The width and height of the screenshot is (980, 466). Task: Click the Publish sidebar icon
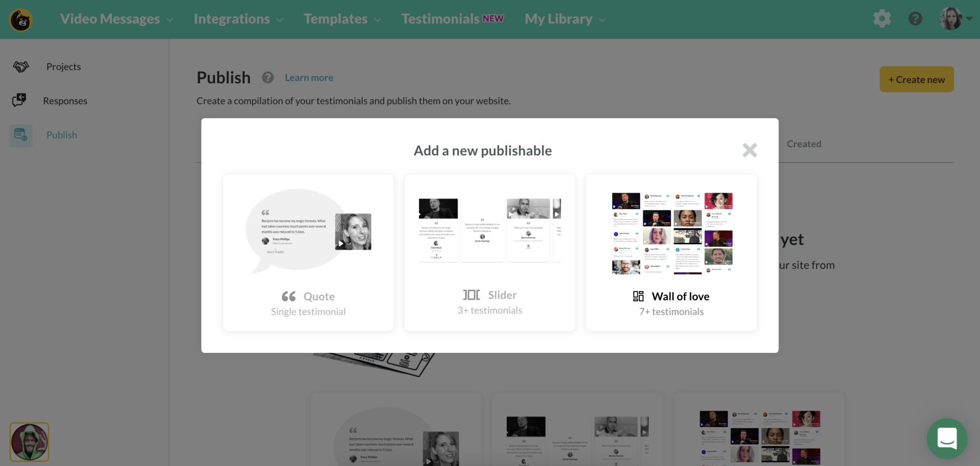coord(21,135)
